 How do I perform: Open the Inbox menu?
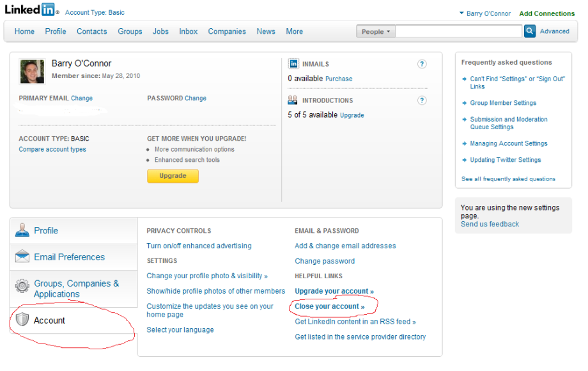click(x=189, y=31)
